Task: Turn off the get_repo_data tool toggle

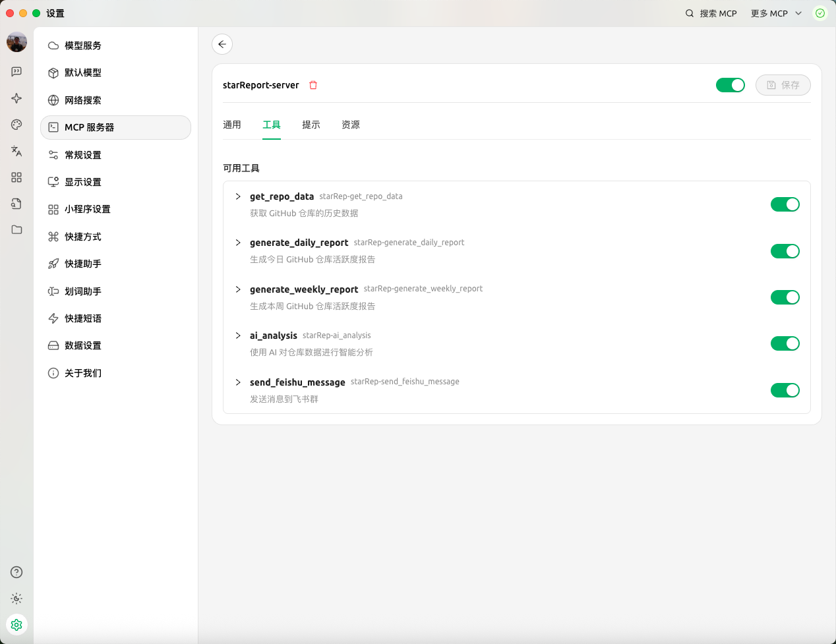Action: (785, 204)
